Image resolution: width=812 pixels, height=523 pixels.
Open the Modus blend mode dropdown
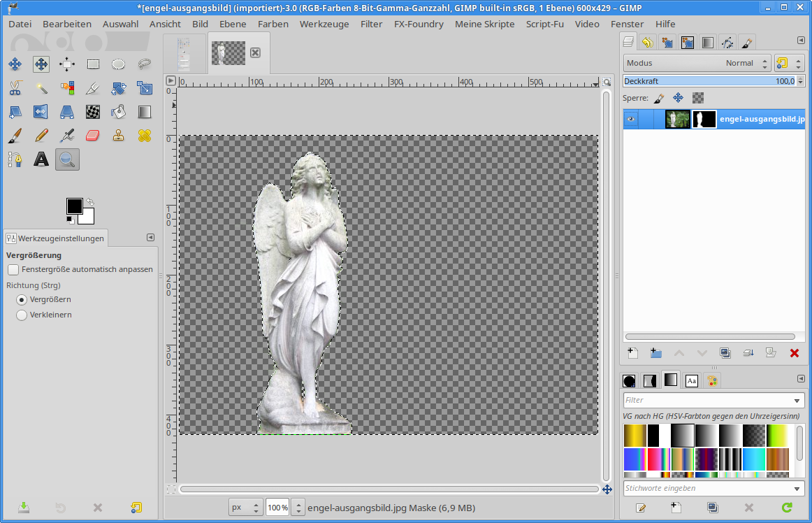click(x=697, y=63)
